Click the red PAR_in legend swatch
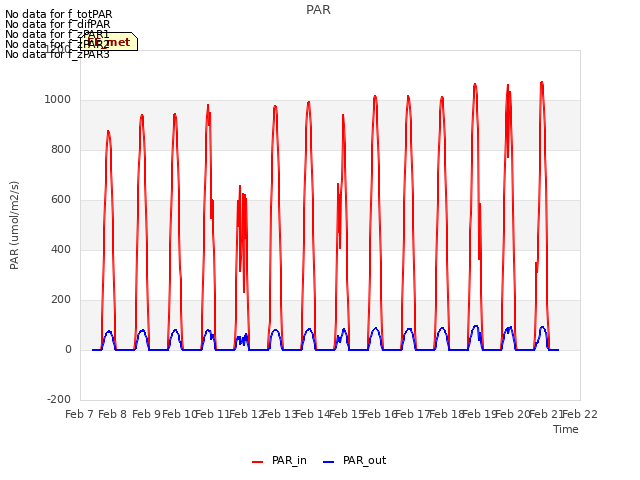The height and width of the screenshot is (480, 640). [x=258, y=462]
